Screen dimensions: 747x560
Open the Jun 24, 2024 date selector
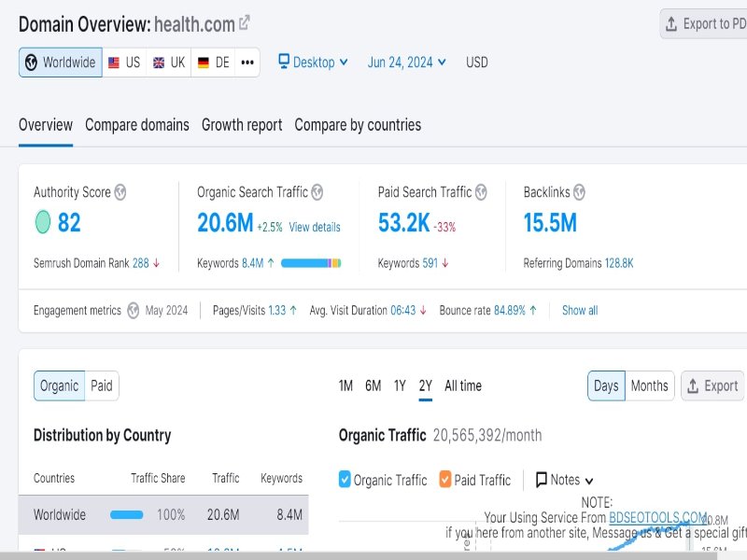point(405,62)
